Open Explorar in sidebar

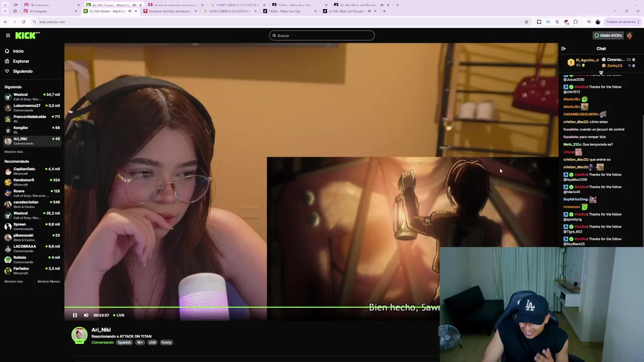point(21,61)
